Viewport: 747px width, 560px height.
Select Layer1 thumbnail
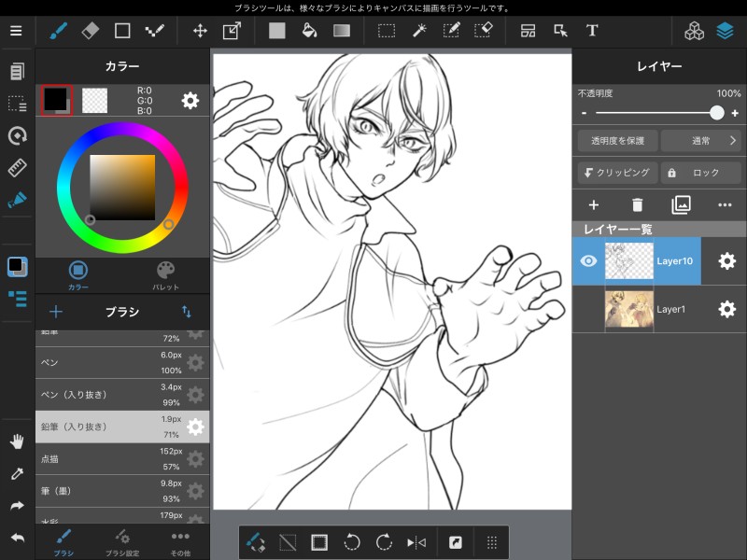point(628,309)
